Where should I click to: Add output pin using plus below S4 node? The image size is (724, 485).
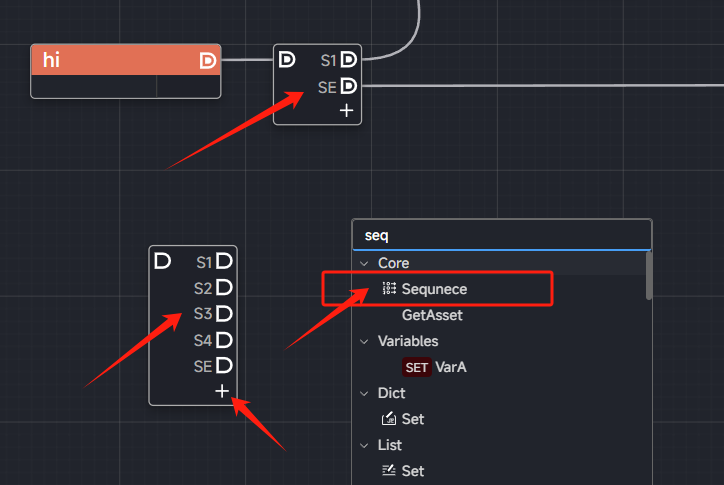pos(222,391)
